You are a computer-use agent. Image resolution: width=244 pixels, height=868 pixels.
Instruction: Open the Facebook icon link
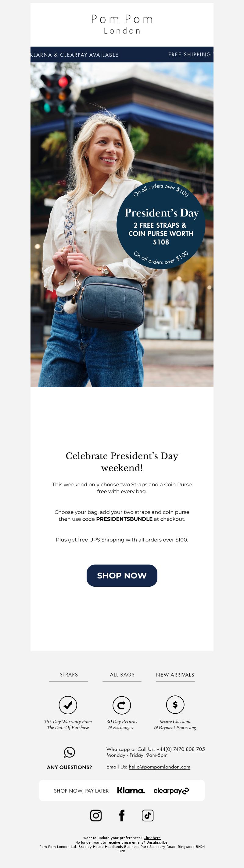pyautogui.click(x=122, y=815)
